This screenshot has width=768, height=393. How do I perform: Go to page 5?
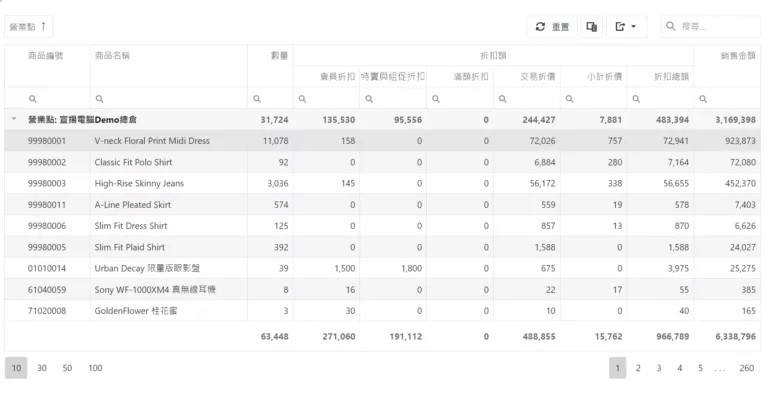tap(700, 368)
